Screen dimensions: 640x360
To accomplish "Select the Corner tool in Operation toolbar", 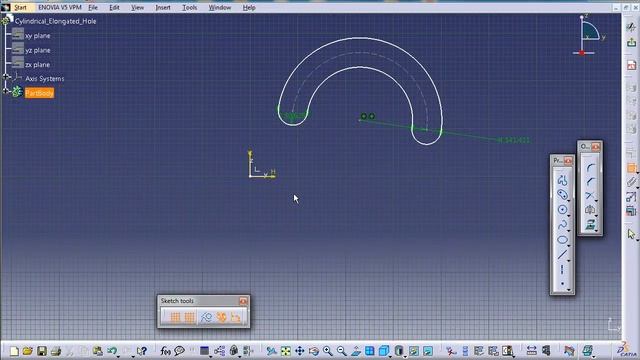I will (590, 167).
